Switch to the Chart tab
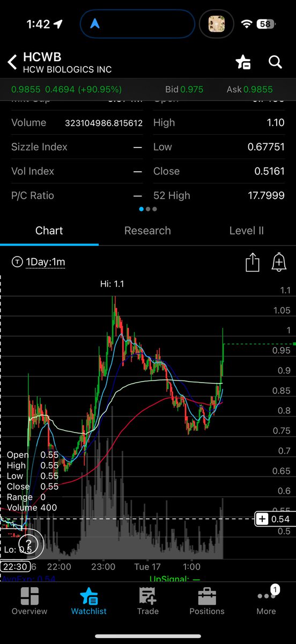 point(49,231)
